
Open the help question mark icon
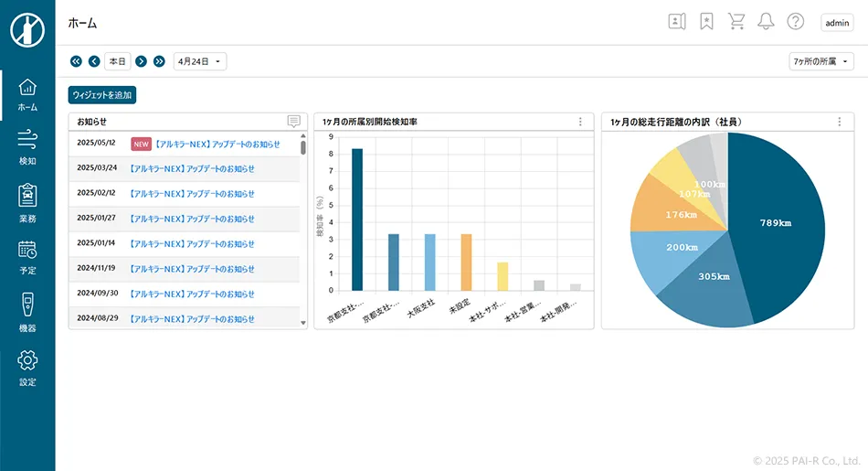[x=796, y=21]
